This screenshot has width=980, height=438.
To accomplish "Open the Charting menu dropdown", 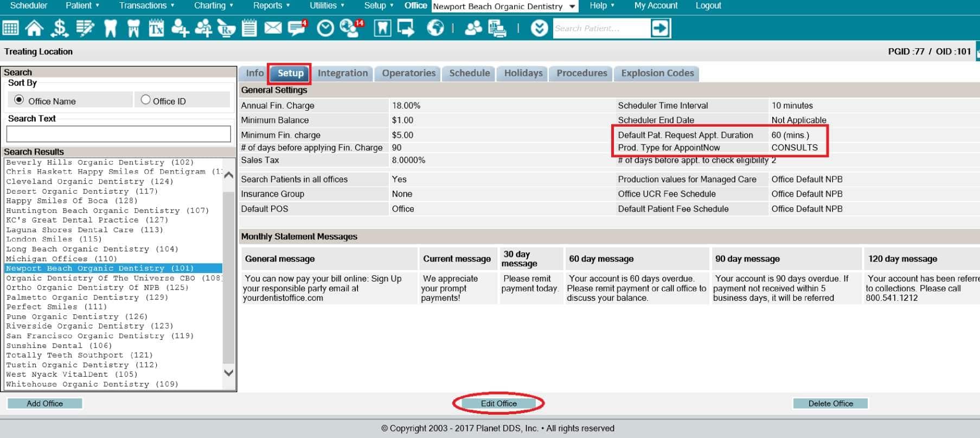I will pyautogui.click(x=214, y=5).
